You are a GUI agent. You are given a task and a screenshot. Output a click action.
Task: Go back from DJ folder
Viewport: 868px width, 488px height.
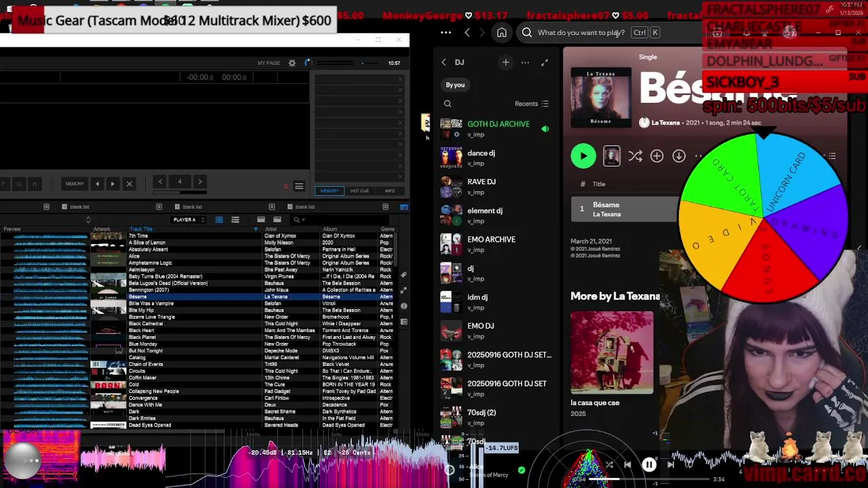(x=443, y=62)
